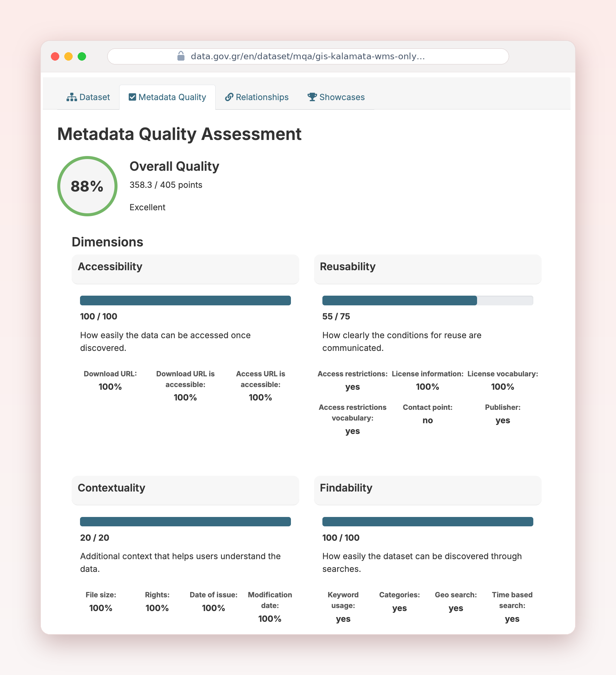The width and height of the screenshot is (616, 675).
Task: Click the padlock icon in address bar
Action: (x=181, y=56)
